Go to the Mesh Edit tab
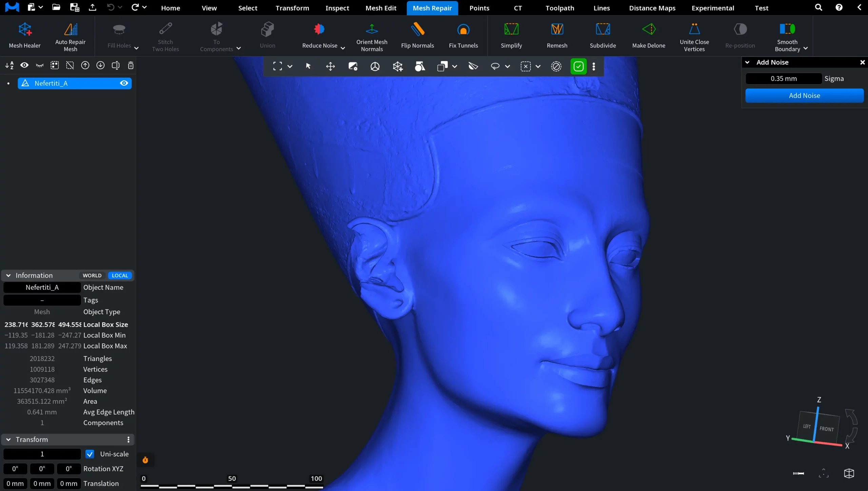 381,8
